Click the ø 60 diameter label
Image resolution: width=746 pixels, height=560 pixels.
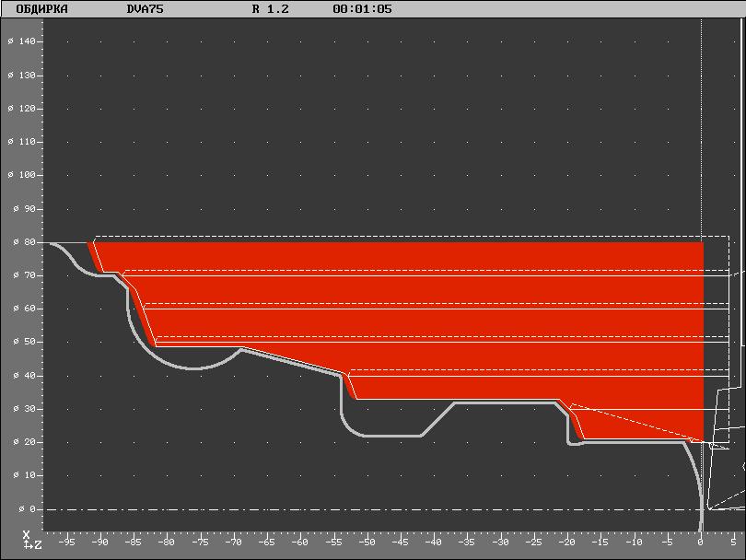pyautogui.click(x=25, y=309)
